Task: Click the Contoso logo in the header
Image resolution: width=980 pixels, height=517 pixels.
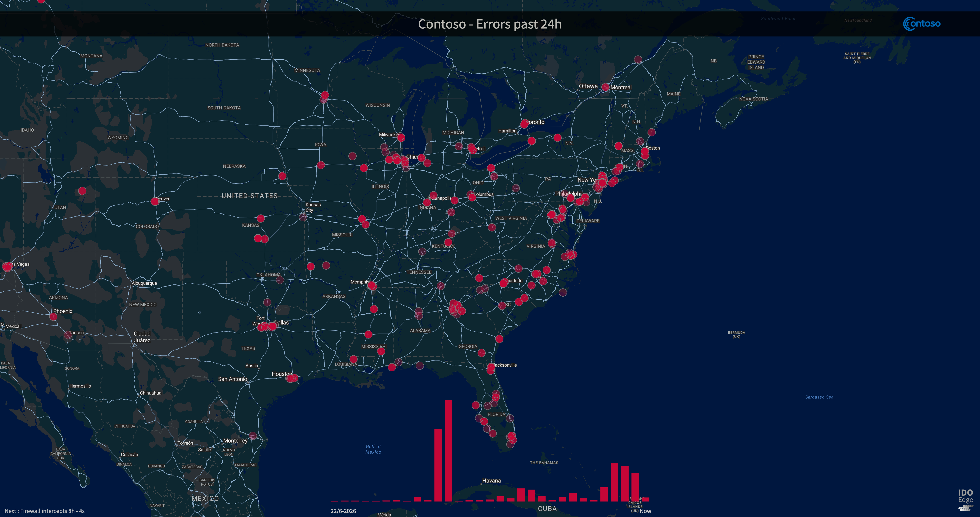Action: [921, 24]
